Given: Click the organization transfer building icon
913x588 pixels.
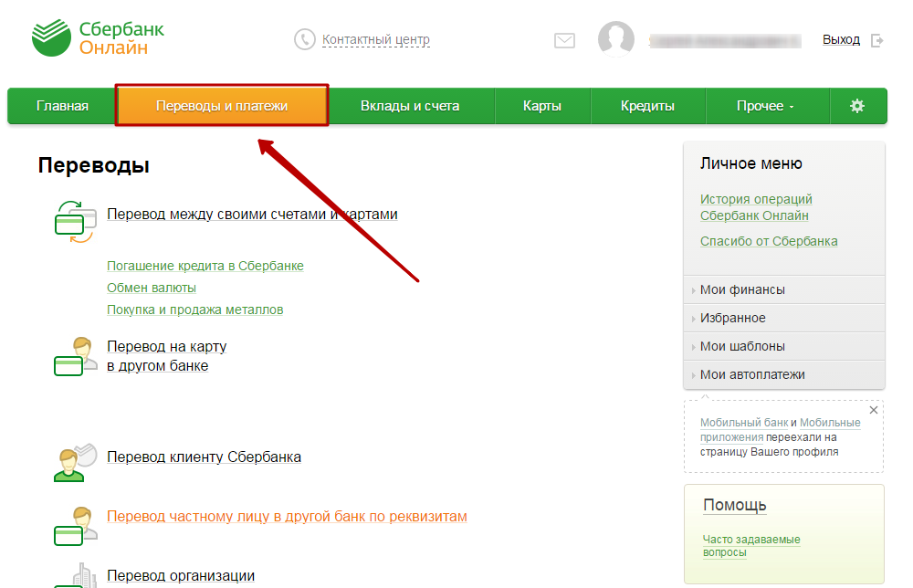Looking at the screenshot, I should [76, 575].
